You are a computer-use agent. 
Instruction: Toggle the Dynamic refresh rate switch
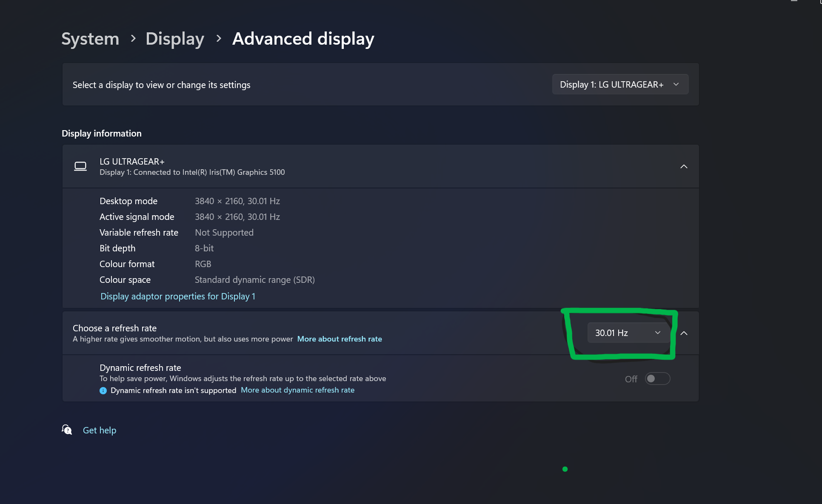pos(657,379)
